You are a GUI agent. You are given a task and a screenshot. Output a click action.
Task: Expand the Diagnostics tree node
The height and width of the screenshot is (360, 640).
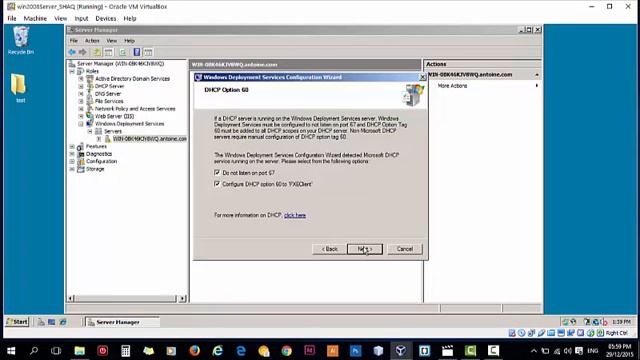(72, 154)
